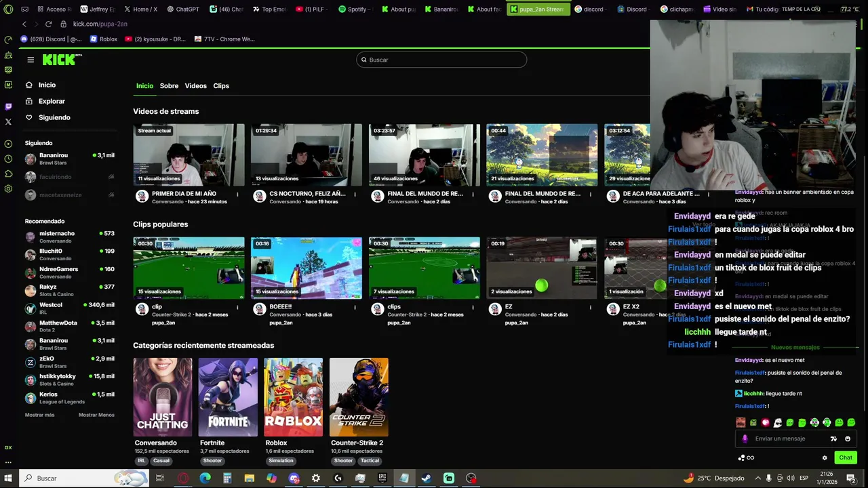
Task: Go back in the browser
Action: [x=24, y=24]
